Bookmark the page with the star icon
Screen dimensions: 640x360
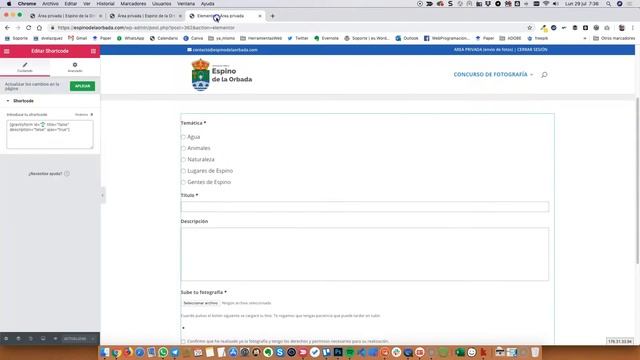point(529,28)
